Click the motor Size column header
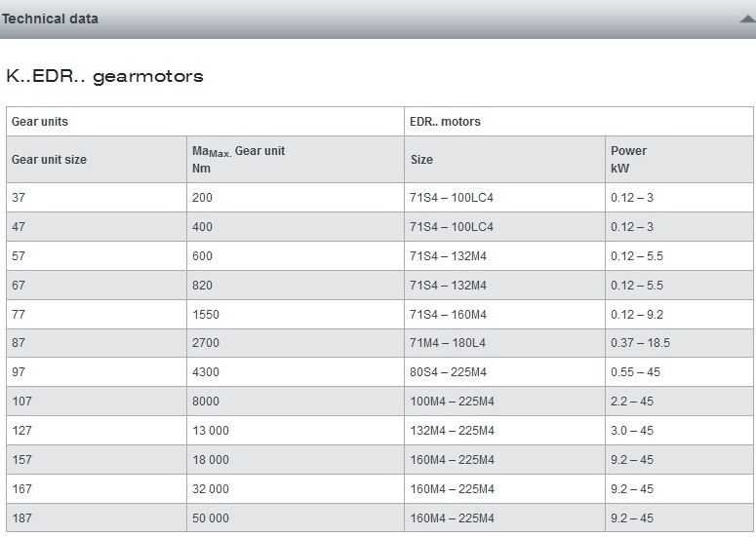 504,160
